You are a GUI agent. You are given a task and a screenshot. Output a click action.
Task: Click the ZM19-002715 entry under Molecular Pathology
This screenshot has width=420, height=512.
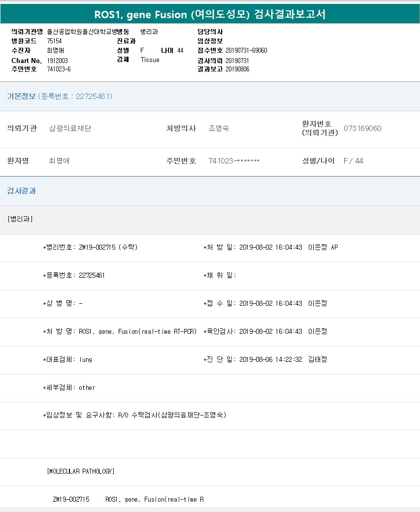[x=71, y=499]
